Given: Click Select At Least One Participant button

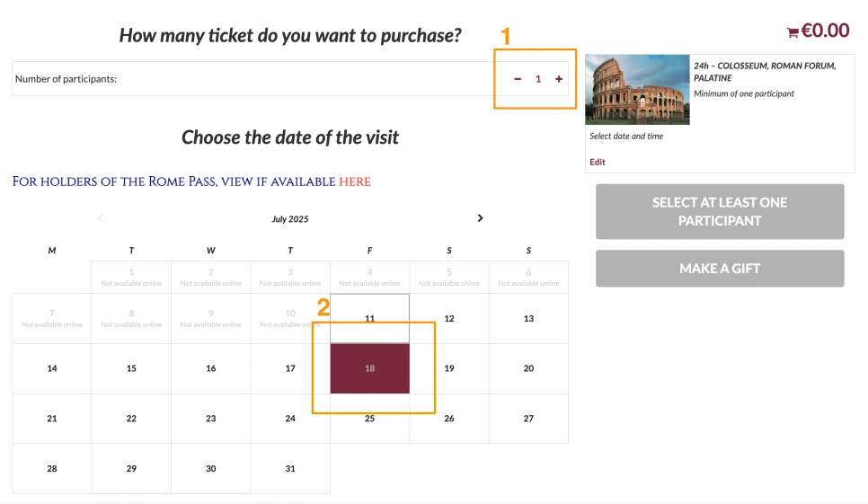Looking at the screenshot, I should (720, 211).
